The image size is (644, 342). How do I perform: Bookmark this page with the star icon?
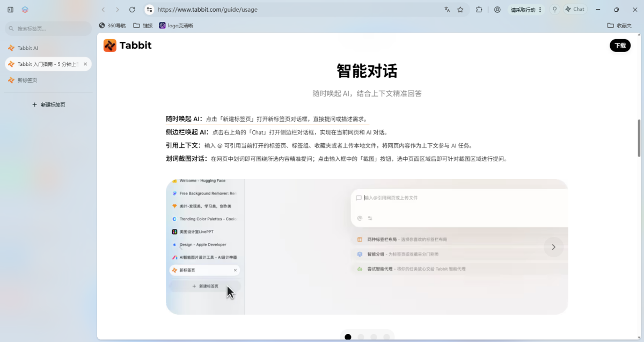(x=460, y=10)
